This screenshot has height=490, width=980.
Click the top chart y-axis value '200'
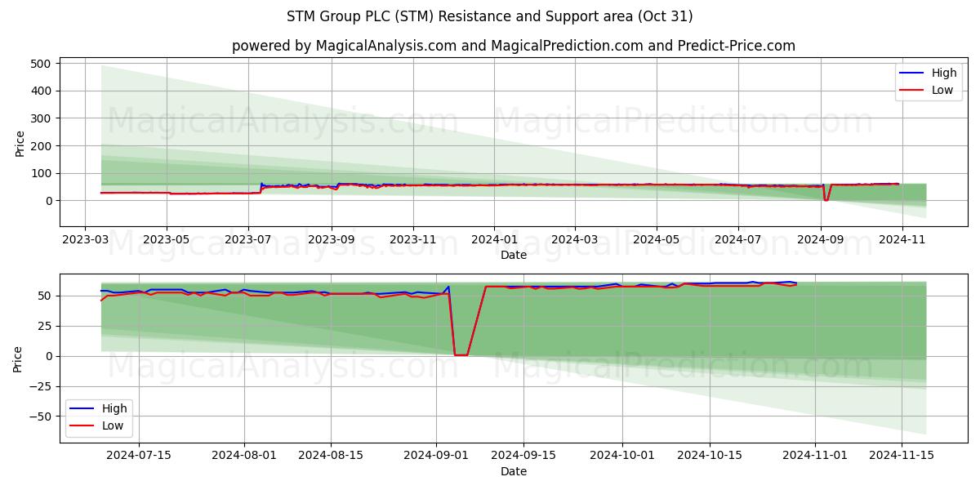tap(42, 146)
